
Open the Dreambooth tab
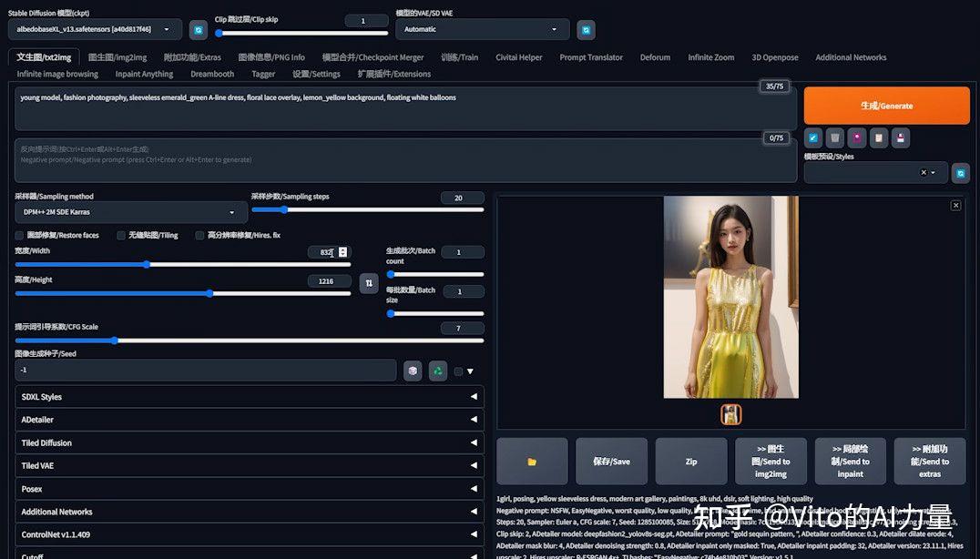coord(212,74)
